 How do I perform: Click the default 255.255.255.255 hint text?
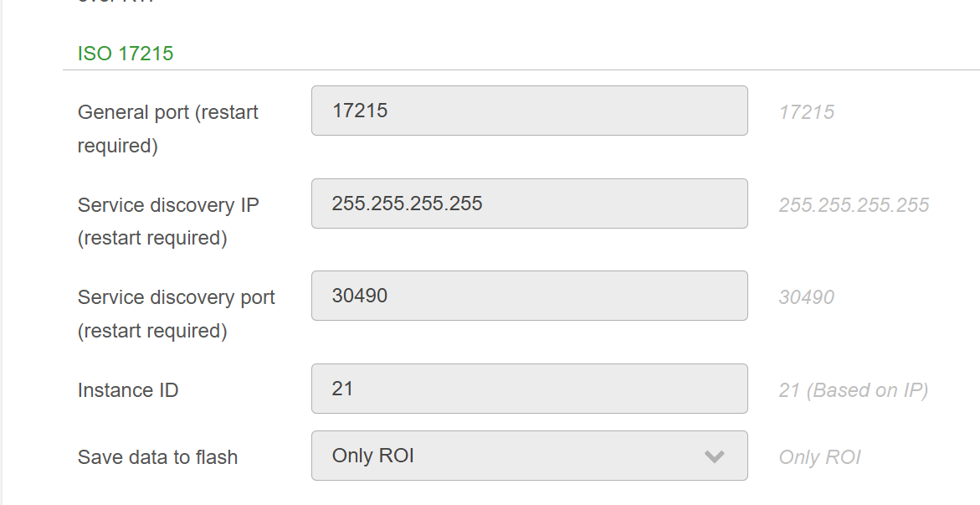click(x=854, y=205)
